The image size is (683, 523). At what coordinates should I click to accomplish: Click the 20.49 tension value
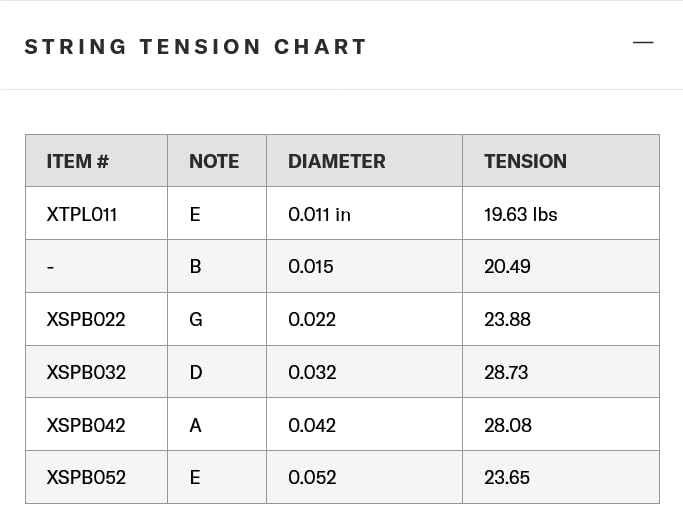click(x=507, y=267)
